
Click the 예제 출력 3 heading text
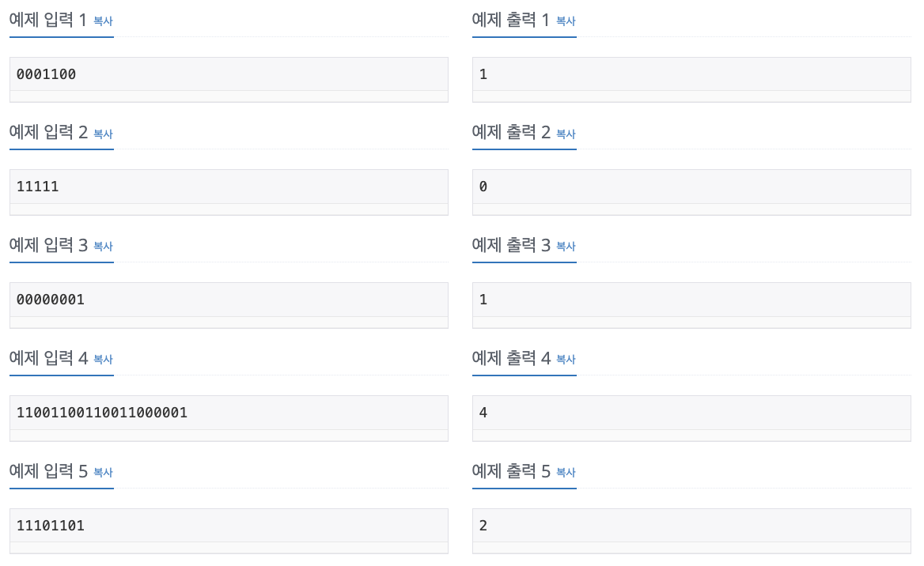[511, 246]
